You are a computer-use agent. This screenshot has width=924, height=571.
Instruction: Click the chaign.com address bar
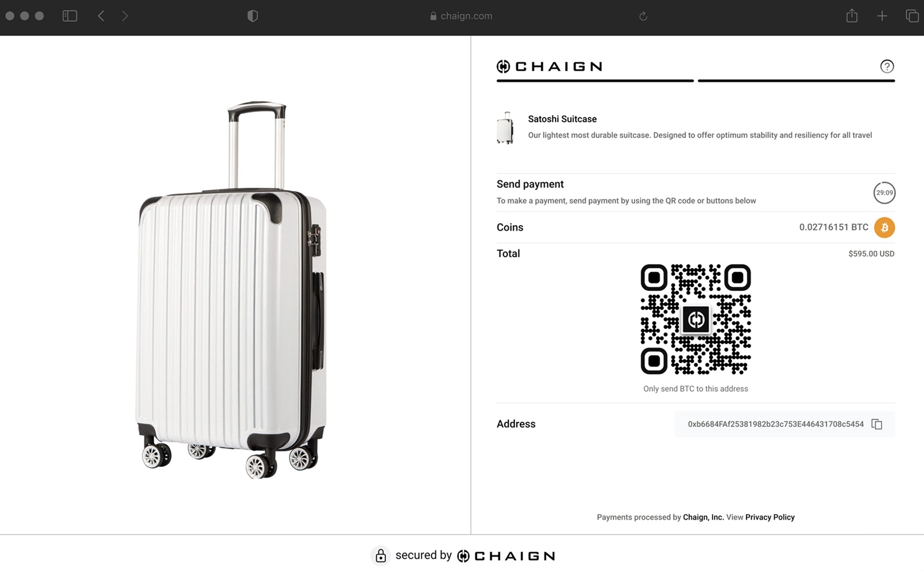click(461, 16)
